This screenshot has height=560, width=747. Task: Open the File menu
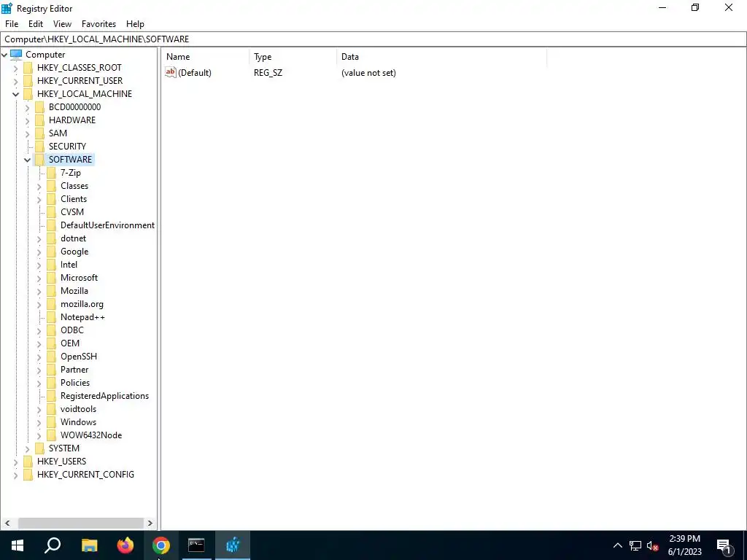click(x=12, y=24)
